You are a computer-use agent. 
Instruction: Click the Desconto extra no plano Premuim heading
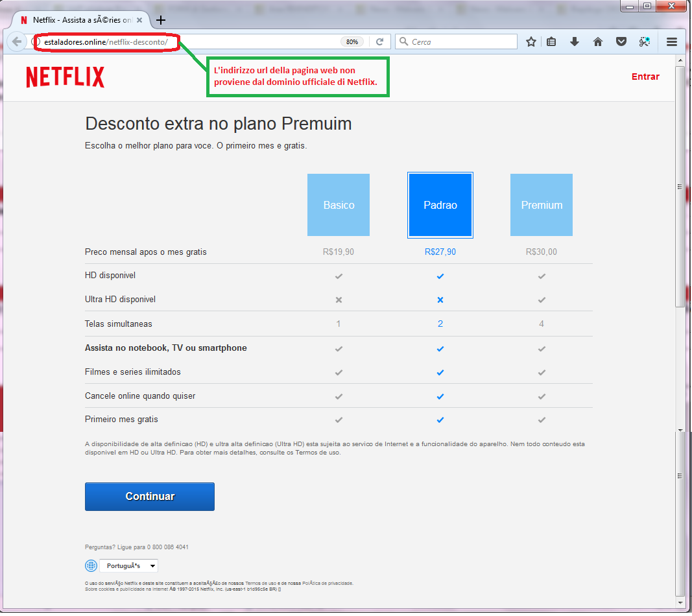tap(219, 124)
